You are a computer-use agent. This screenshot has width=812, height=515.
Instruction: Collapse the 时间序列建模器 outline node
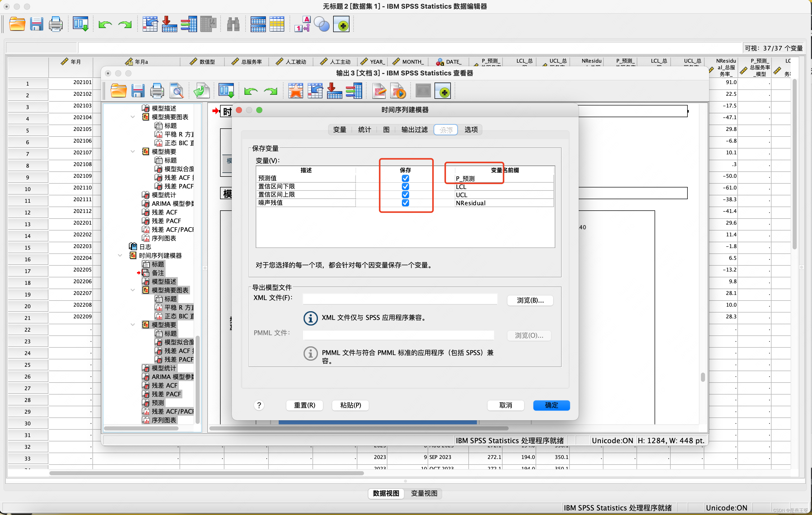click(x=120, y=256)
